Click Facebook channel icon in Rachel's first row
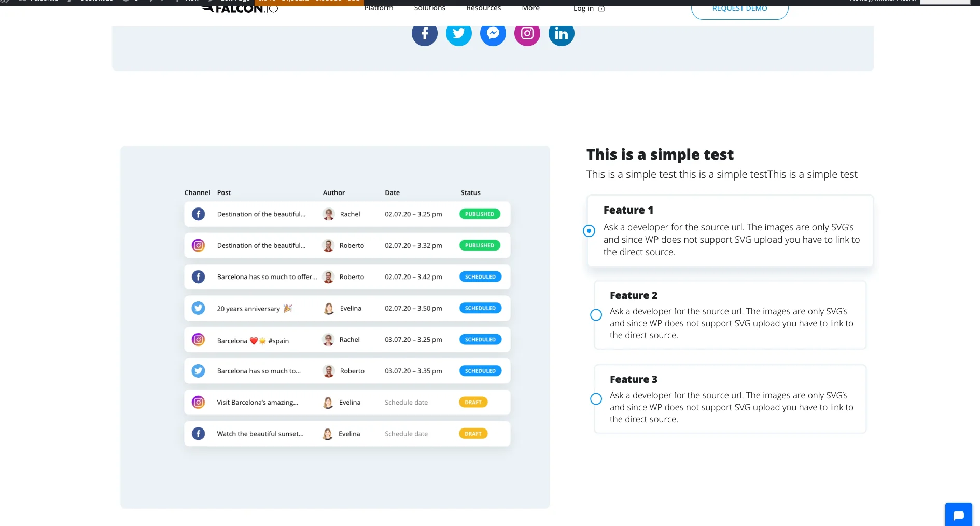 [x=198, y=214]
